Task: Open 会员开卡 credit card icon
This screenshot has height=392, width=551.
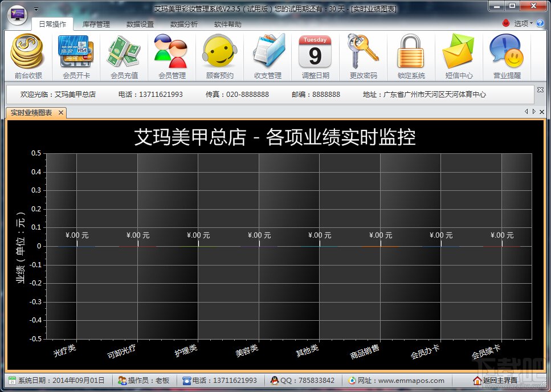Action: (76, 51)
